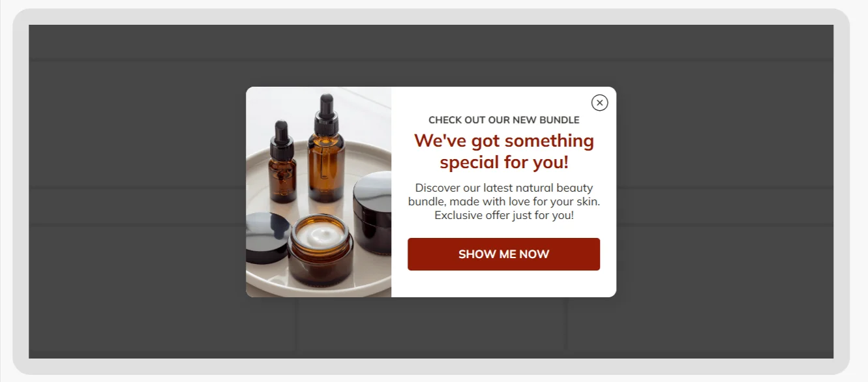868x382 pixels.
Task: Click the dark overlay below the popup
Action: (430, 328)
